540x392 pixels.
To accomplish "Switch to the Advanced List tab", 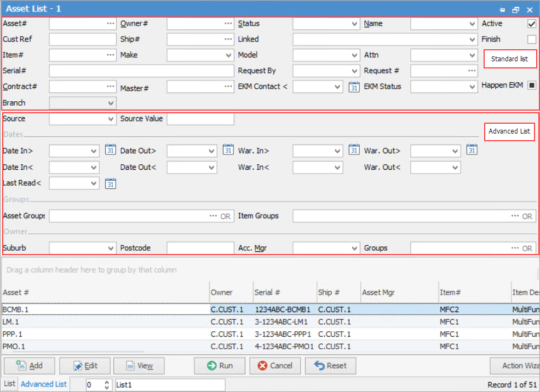I will (44, 384).
